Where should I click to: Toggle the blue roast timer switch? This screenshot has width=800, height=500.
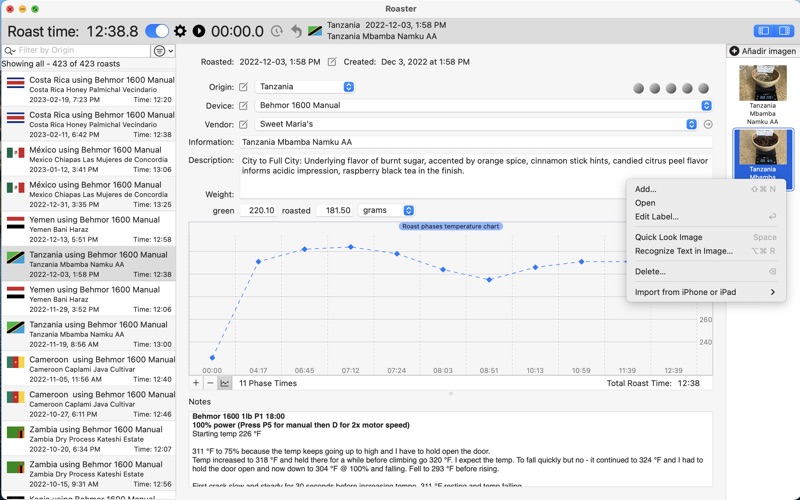click(x=157, y=31)
